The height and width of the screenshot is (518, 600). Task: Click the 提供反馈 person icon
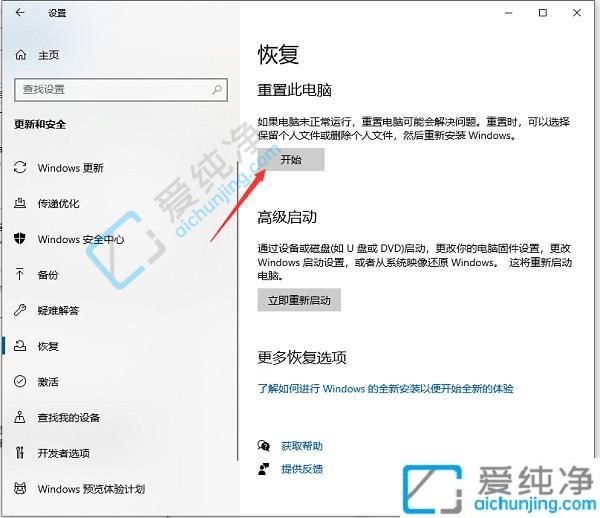264,469
